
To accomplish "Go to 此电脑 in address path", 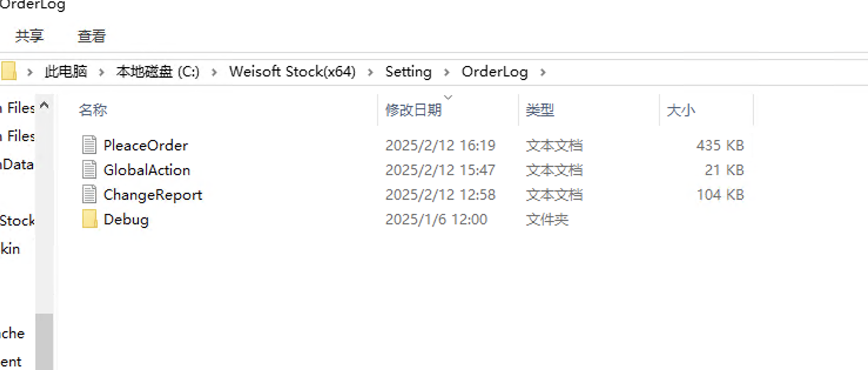I will click(66, 72).
